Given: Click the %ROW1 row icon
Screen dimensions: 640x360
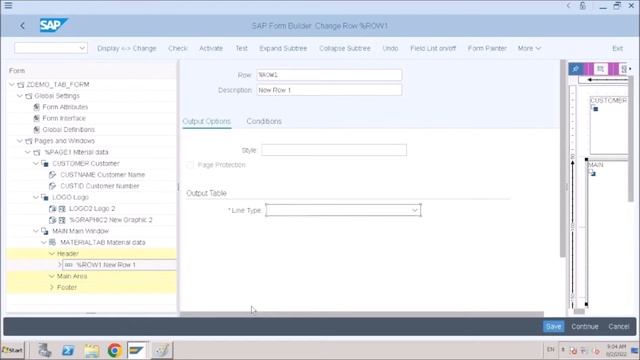Looking at the screenshot, I should coord(69,265).
